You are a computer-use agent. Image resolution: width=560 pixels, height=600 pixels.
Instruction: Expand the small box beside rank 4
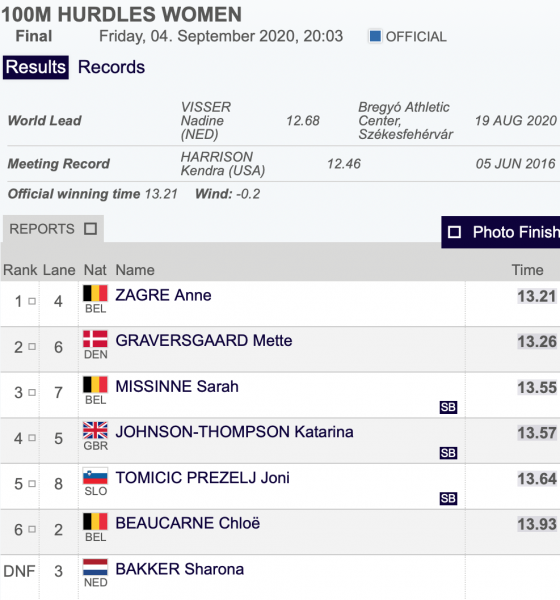pyautogui.click(x=32, y=438)
